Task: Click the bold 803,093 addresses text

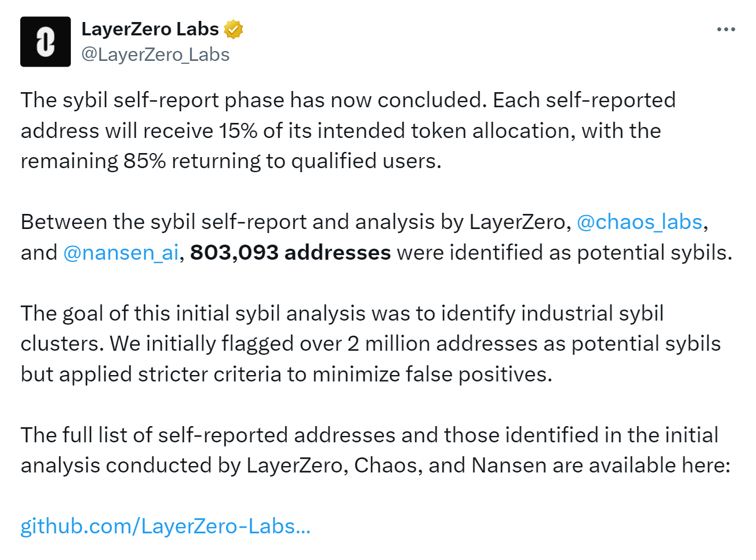Action: [x=290, y=253]
